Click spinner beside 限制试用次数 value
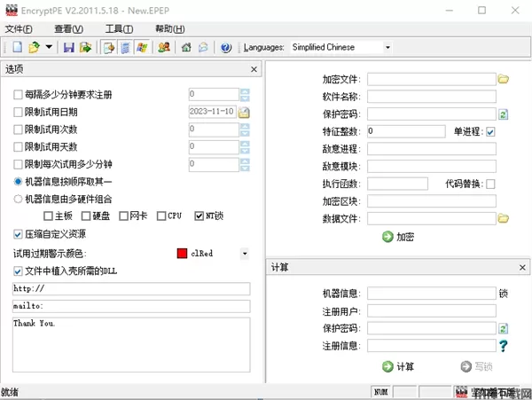Viewport: 532px width, 400px height. (x=245, y=129)
